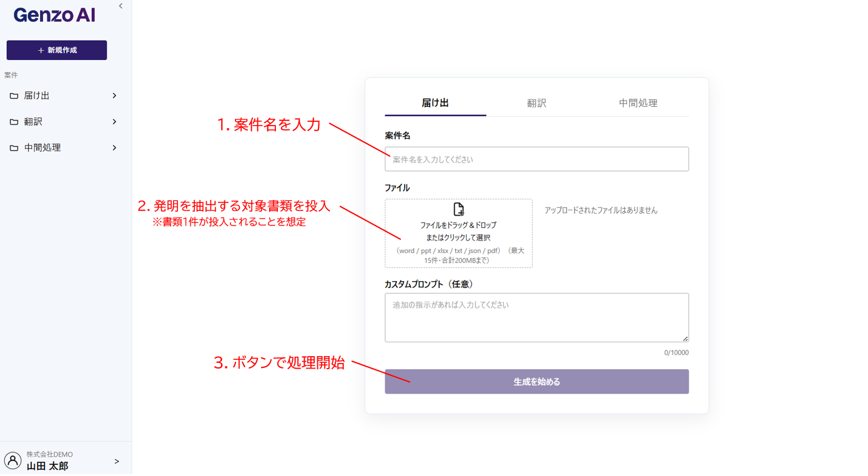
Task: Switch to the 翻訳 tab
Action: [x=537, y=103]
